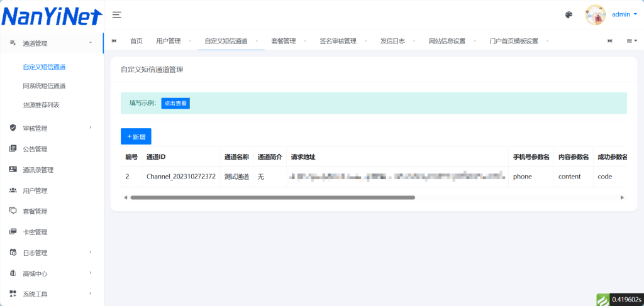This screenshot has width=644, height=306.
Task: Close the 自定义短信通道 tab
Action: point(257,41)
